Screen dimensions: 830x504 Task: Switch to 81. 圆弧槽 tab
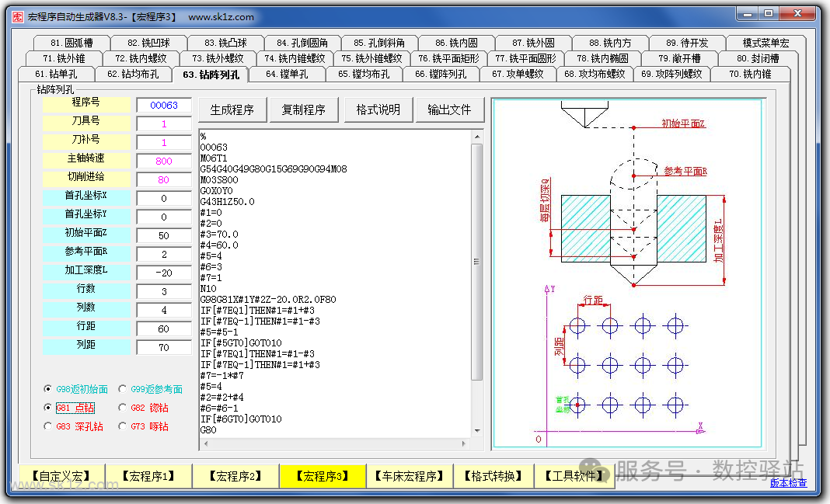tap(72, 43)
